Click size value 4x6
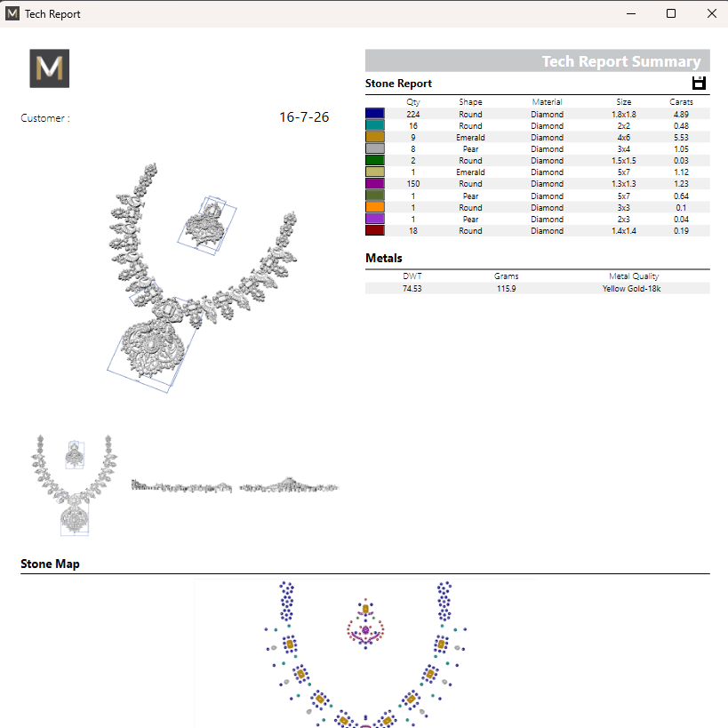The width and height of the screenshot is (728, 728). (623, 138)
